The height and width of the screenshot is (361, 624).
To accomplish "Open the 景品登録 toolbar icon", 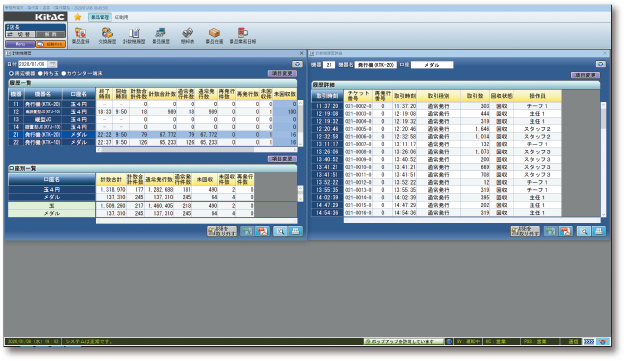I will pos(81,35).
